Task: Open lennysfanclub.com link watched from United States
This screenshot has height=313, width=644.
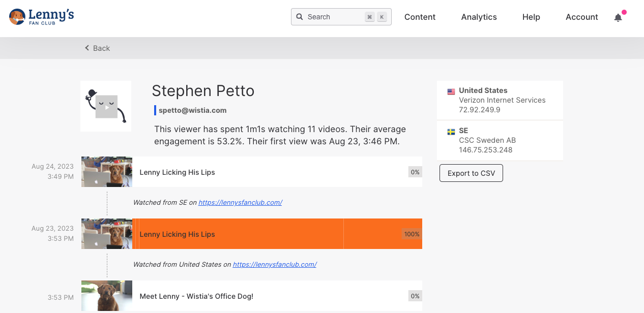Action: click(x=275, y=264)
